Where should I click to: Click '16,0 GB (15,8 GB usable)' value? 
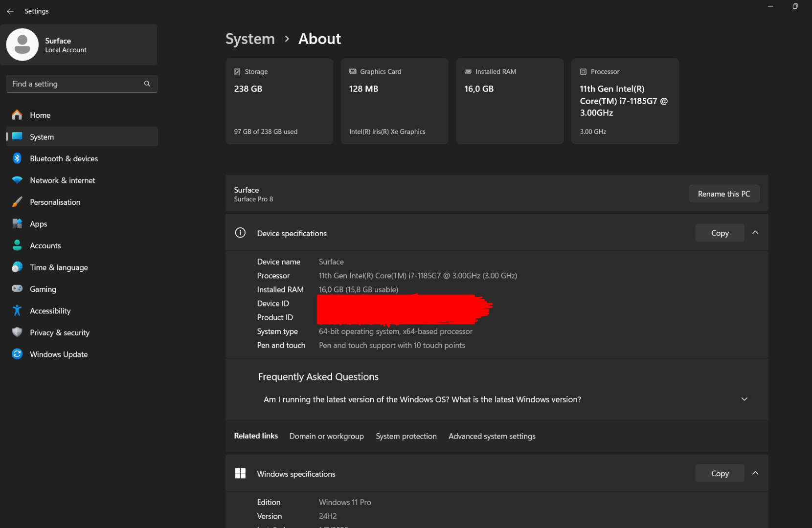point(359,289)
